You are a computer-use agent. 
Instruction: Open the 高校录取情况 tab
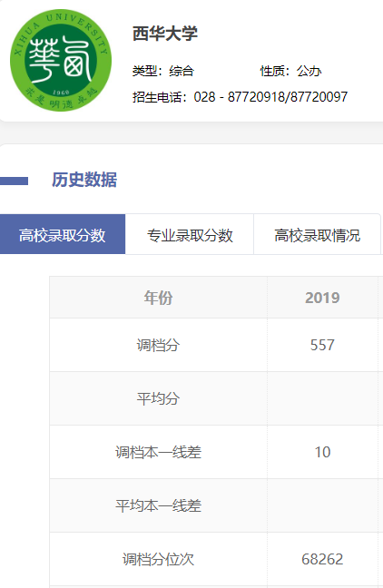(318, 235)
